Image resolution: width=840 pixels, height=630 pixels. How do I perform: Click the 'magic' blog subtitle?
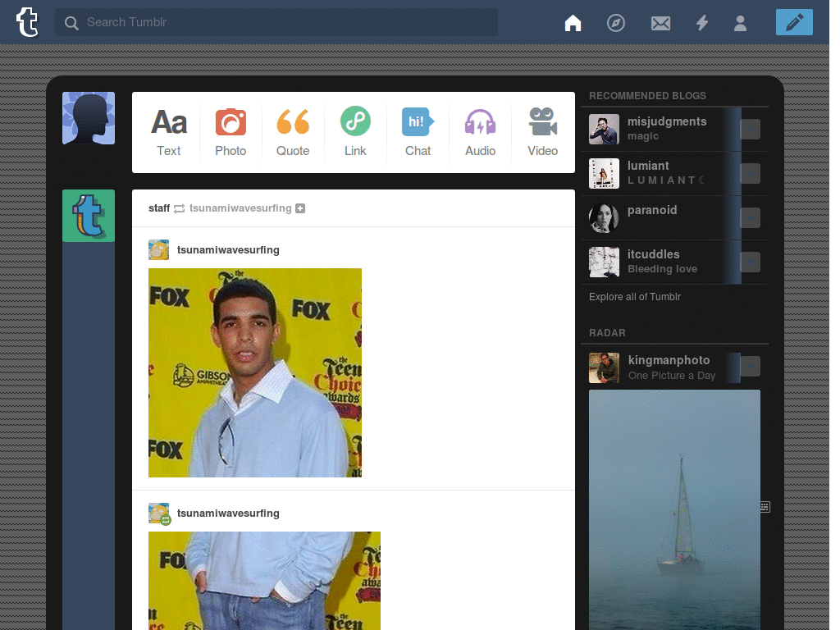coord(643,136)
